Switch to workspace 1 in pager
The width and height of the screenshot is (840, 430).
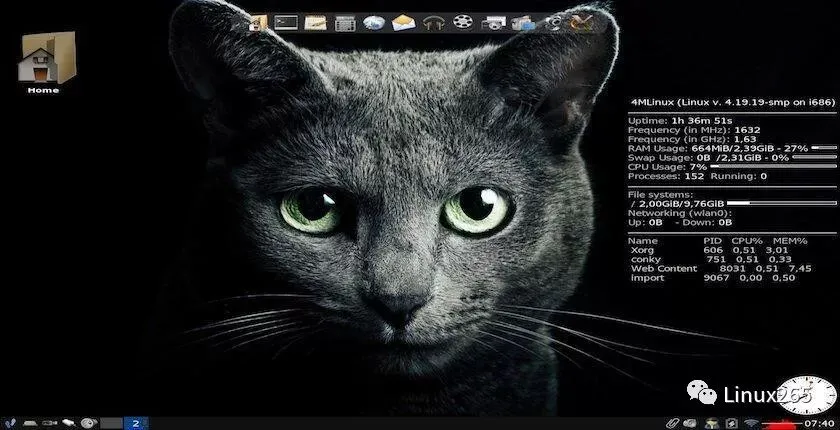111,424
